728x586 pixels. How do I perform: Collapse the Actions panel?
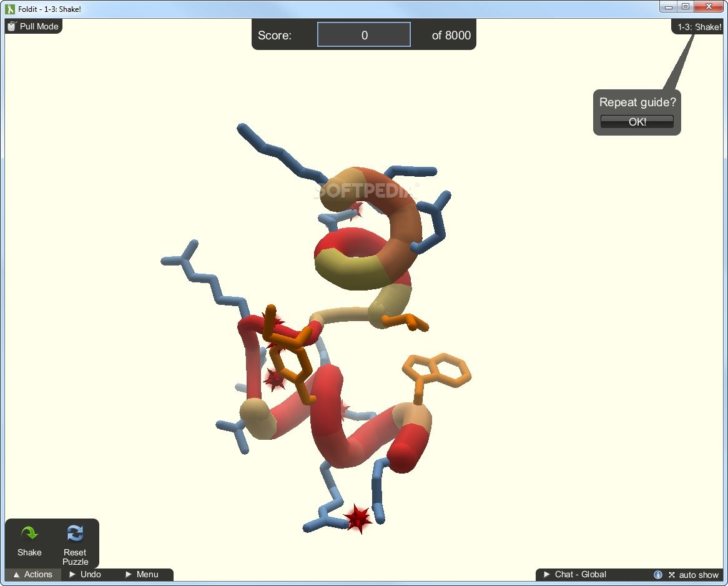click(32, 574)
